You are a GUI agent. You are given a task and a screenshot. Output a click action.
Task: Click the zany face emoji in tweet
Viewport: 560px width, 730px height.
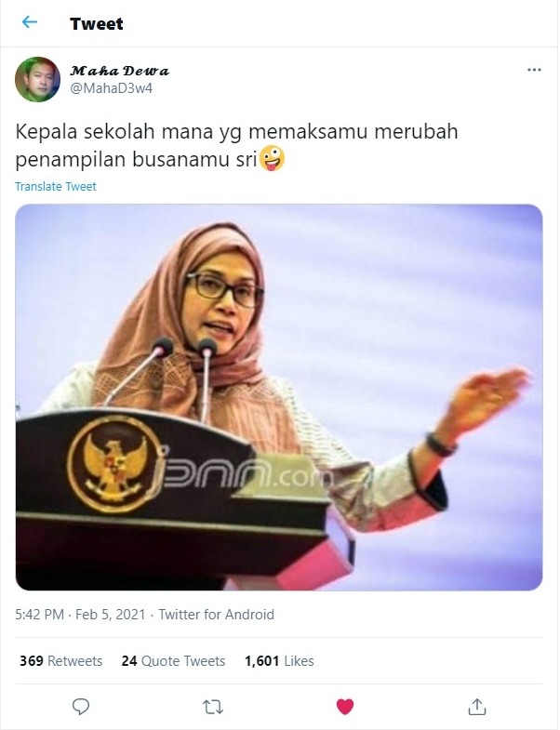coord(272,158)
